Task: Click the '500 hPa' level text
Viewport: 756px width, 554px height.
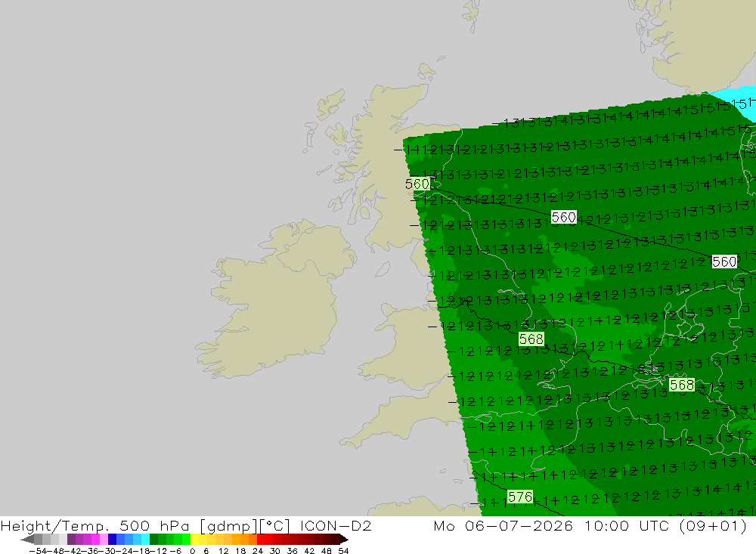Action: point(154,525)
